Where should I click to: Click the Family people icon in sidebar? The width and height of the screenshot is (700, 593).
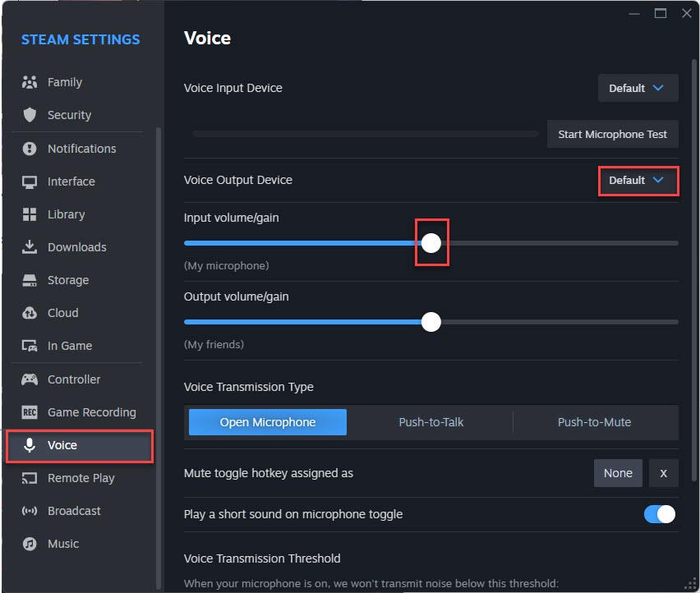(x=30, y=82)
